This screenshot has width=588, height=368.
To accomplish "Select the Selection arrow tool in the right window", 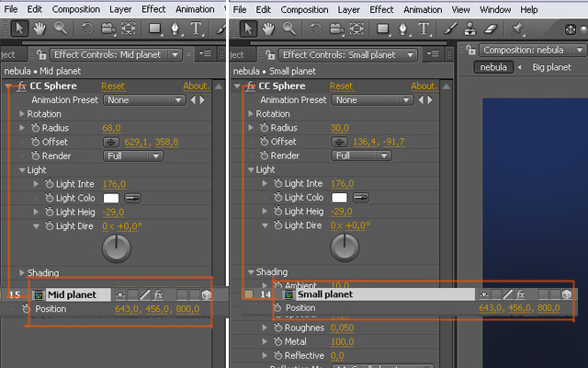I will pos(248,29).
